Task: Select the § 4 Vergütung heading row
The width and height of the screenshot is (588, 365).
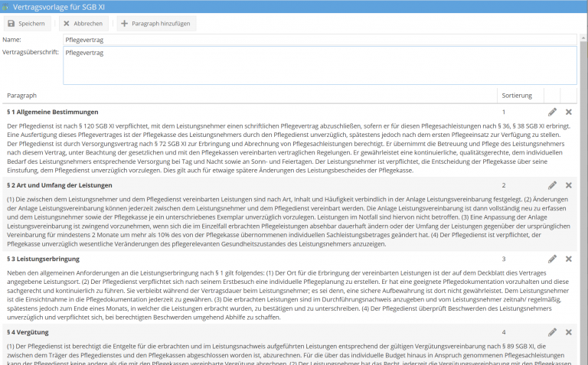Action: [x=28, y=332]
